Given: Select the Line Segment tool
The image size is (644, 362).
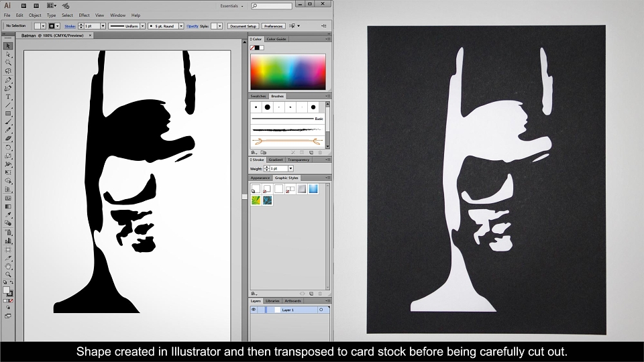Looking at the screenshot, I should (8, 105).
